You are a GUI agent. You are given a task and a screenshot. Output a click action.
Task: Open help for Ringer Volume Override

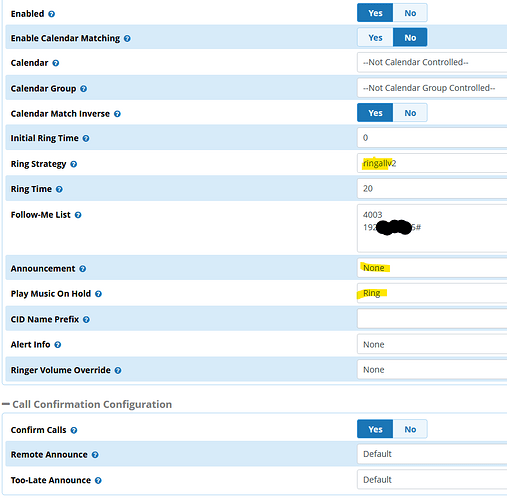[x=118, y=370]
